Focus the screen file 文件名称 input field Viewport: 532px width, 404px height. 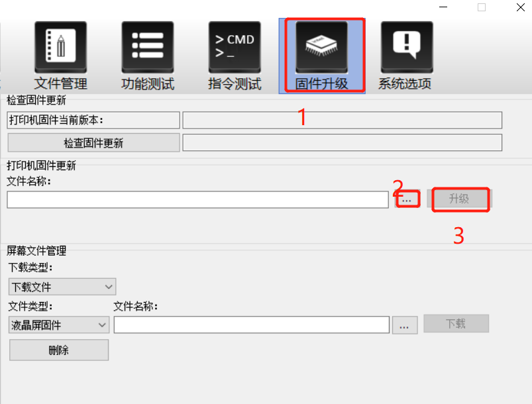(x=251, y=325)
